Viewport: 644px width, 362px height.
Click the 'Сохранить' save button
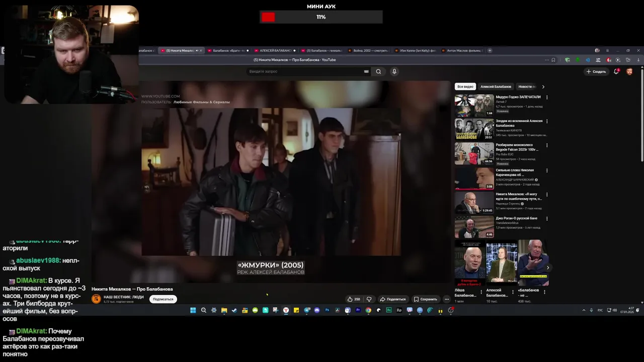(x=426, y=299)
